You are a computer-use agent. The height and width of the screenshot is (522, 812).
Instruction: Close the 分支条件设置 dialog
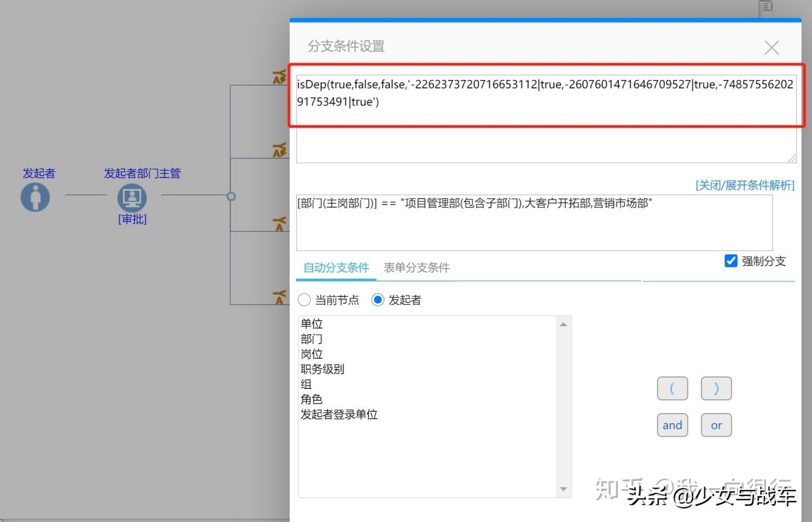point(771,47)
